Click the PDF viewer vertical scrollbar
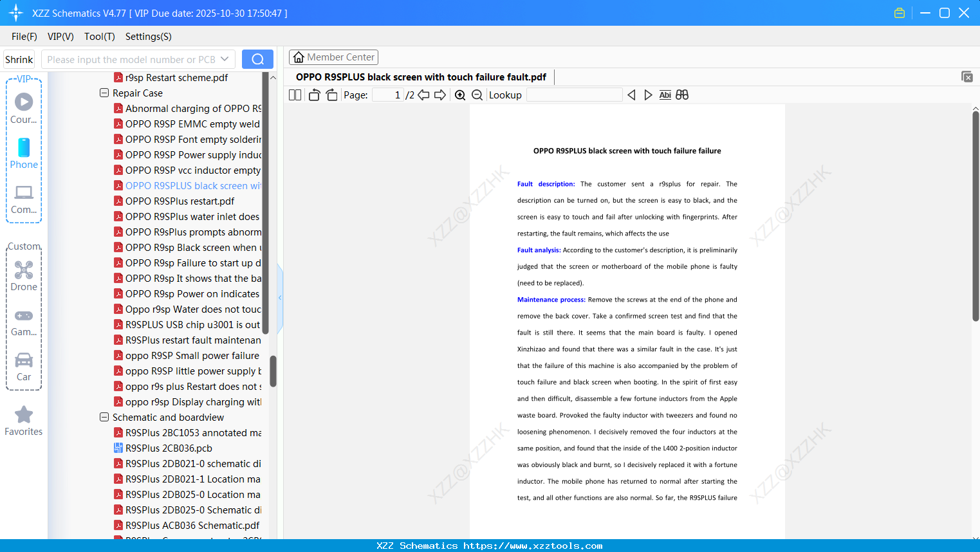 pyautogui.click(x=975, y=216)
